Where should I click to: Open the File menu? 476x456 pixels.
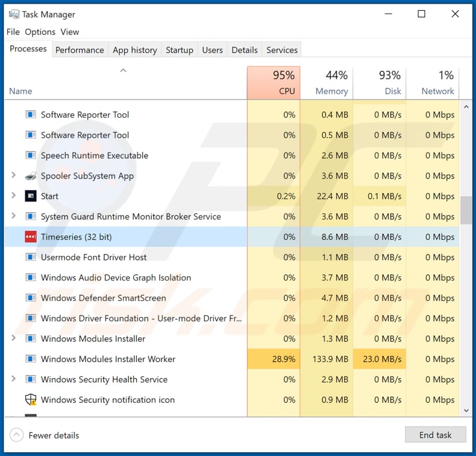(x=13, y=32)
